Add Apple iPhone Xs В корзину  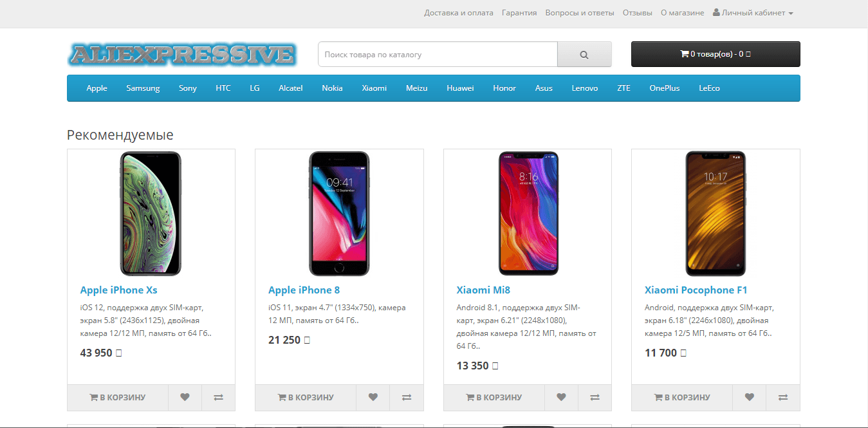(x=118, y=397)
